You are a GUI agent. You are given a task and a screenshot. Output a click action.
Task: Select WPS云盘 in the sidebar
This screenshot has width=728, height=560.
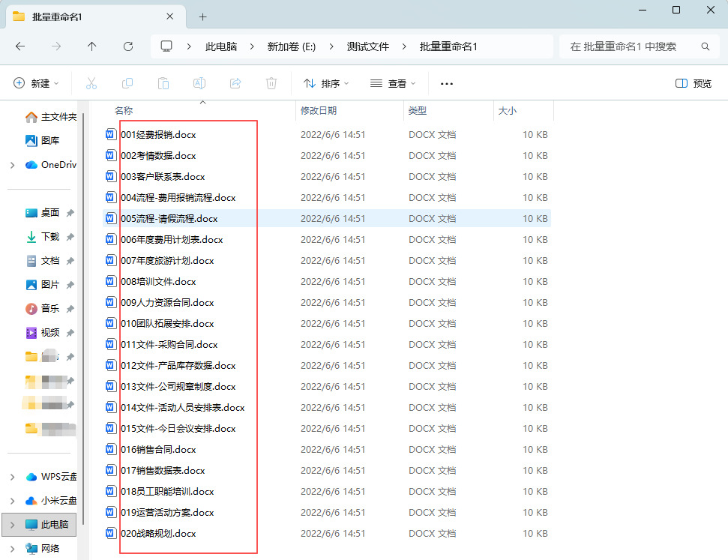(51, 477)
